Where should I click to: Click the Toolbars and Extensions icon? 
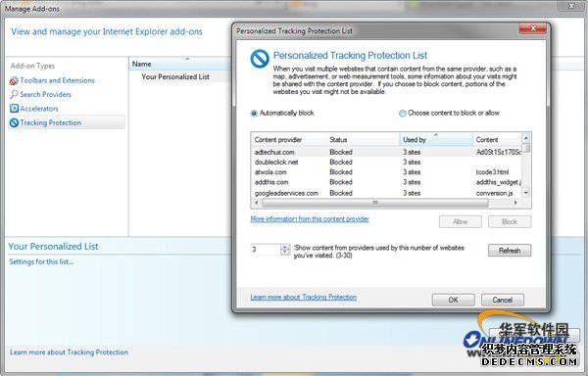pos(14,80)
